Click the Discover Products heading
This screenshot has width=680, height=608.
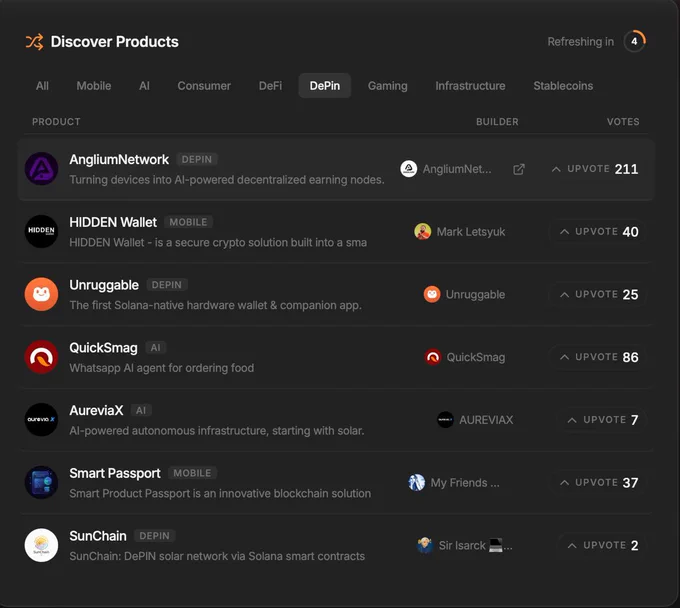coord(114,42)
